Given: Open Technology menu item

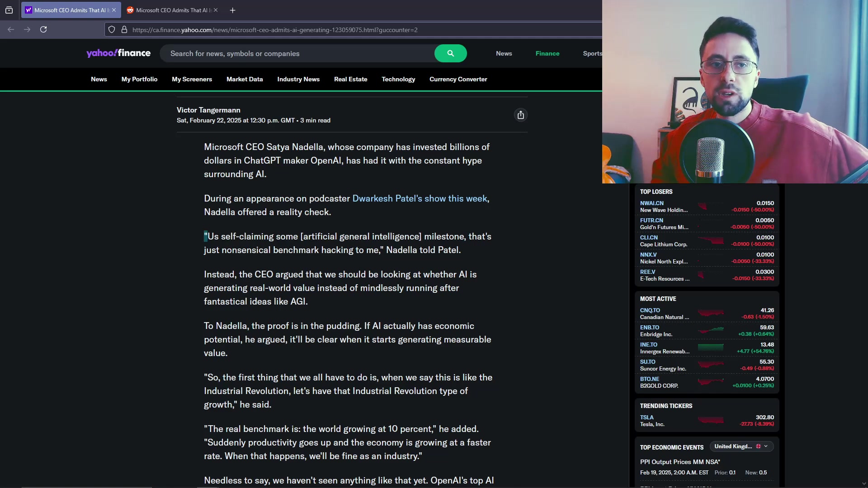Looking at the screenshot, I should (398, 79).
